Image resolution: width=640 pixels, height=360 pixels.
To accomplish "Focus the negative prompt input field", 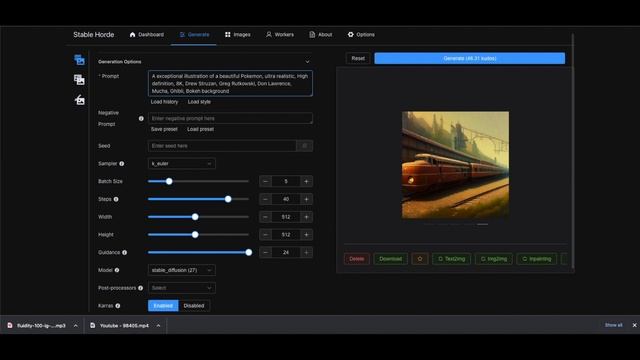I will [230, 118].
